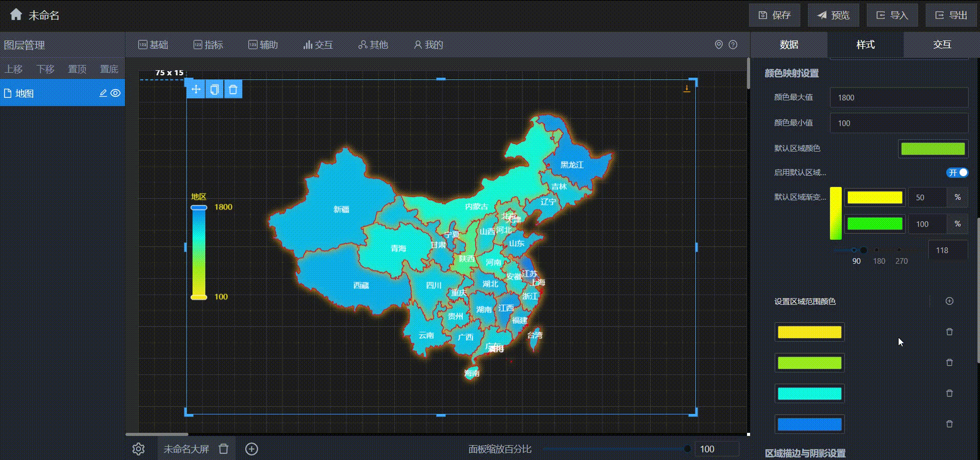Click the home icon beside 未命名
The width and height of the screenshot is (980, 460).
click(x=16, y=15)
